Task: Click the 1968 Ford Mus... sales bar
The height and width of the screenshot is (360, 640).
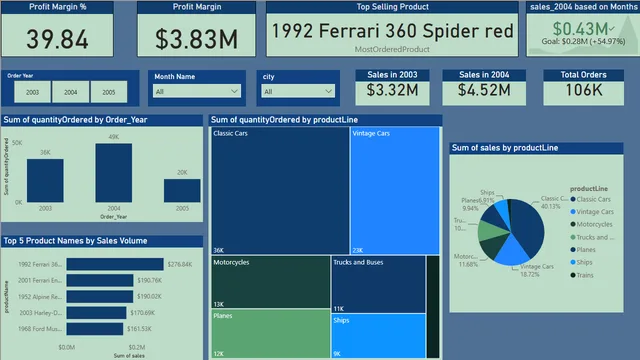Action: click(95, 329)
